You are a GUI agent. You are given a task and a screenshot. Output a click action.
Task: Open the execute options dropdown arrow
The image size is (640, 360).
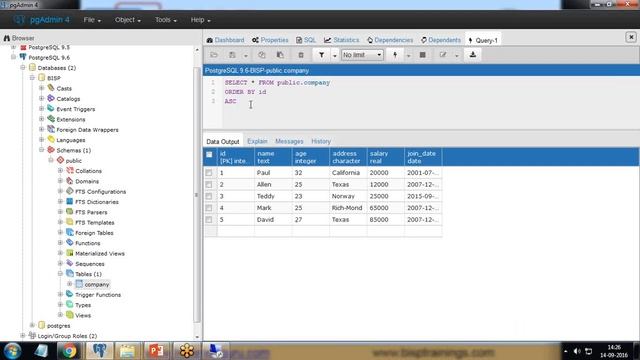pyautogui.click(x=408, y=55)
